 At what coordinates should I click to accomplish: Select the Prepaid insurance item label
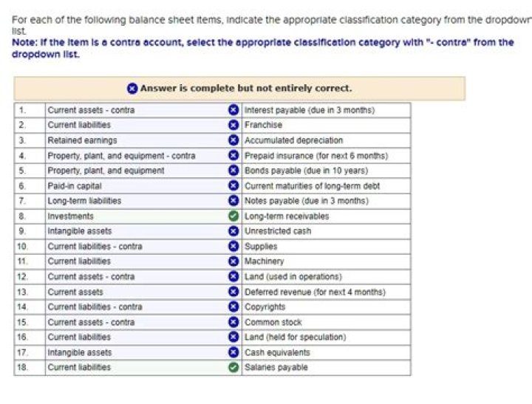[316, 156]
